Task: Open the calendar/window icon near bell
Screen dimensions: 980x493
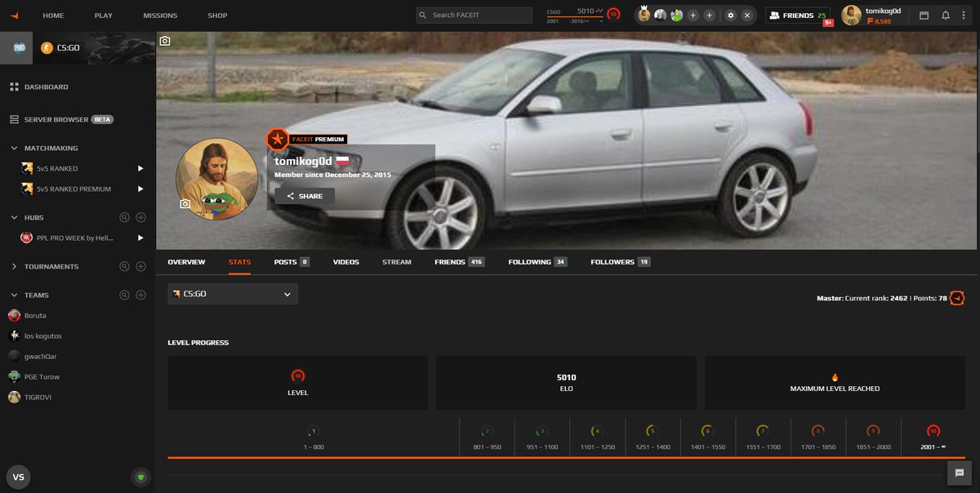Action: click(924, 16)
